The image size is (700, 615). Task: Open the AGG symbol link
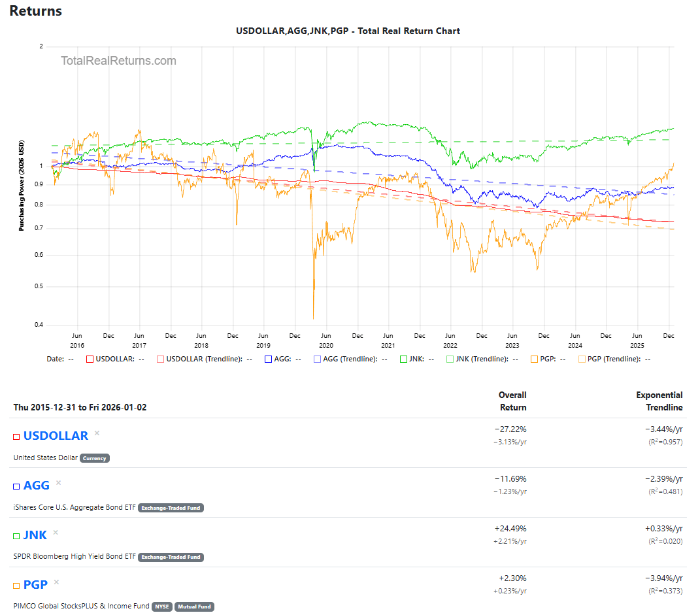37,486
